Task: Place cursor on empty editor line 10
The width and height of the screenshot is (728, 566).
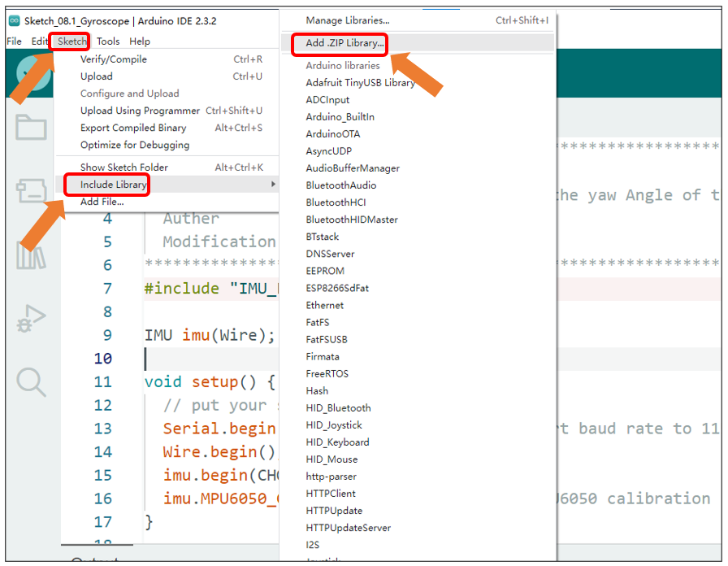Action: [211, 359]
